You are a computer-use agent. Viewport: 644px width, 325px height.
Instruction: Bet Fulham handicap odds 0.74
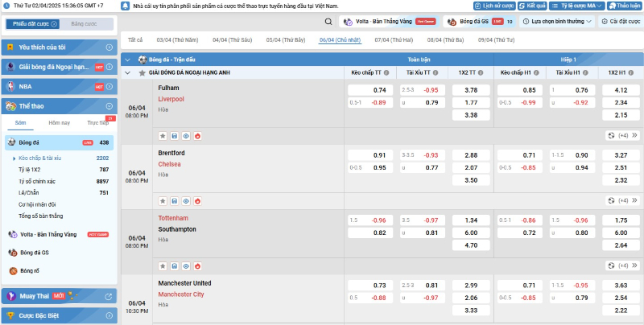[370, 90]
